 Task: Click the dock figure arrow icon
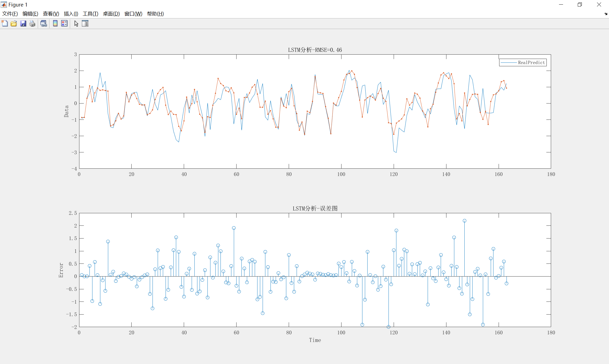[x=606, y=14]
